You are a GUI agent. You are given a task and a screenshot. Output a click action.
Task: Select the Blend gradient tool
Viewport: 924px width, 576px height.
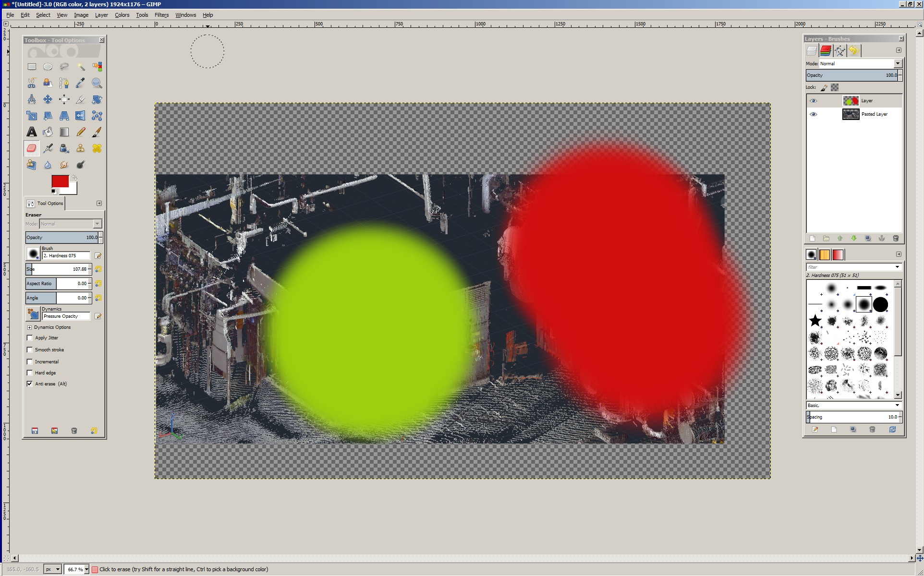point(64,132)
